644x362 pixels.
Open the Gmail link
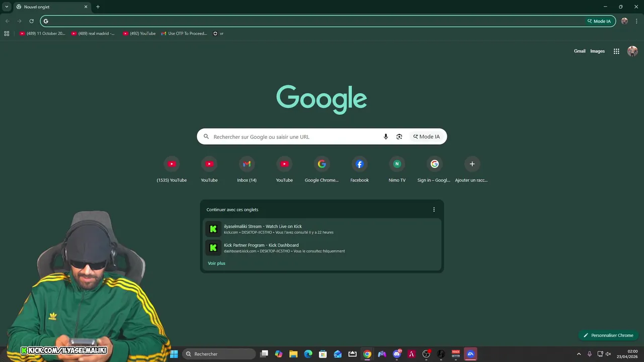point(580,51)
